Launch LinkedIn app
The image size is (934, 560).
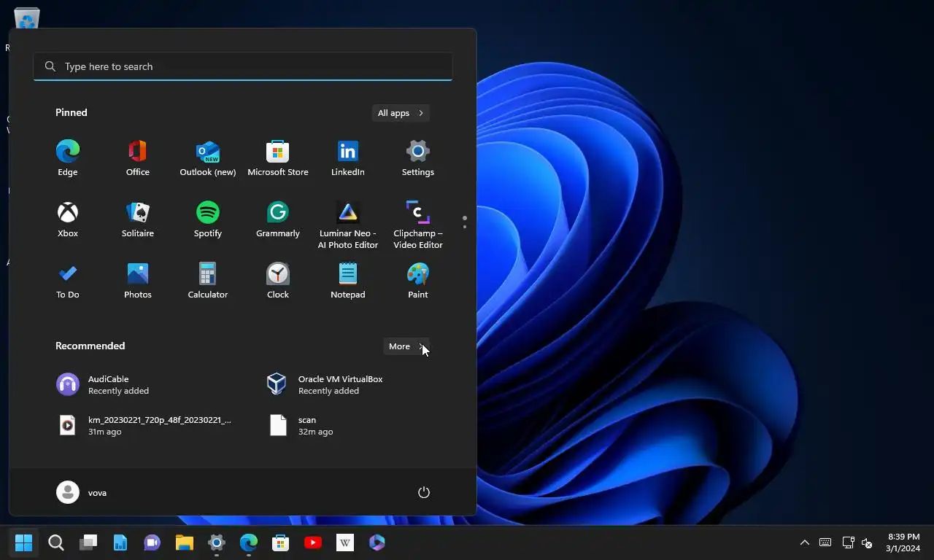pos(348,158)
